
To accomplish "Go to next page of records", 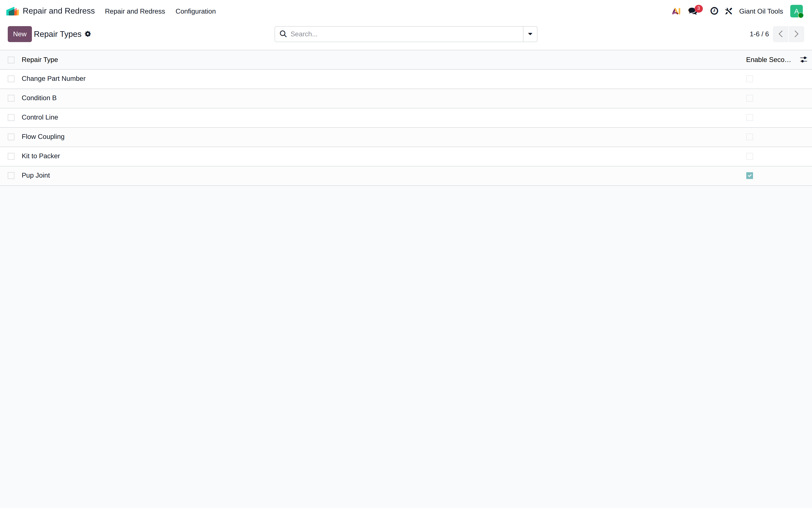I will (796, 34).
